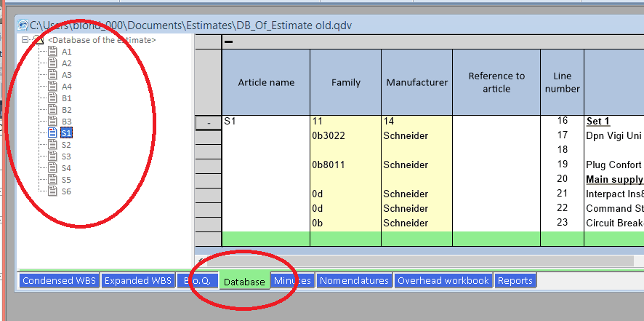The width and height of the screenshot is (644, 321).
Task: Select the A2 tree item
Action: (66, 63)
